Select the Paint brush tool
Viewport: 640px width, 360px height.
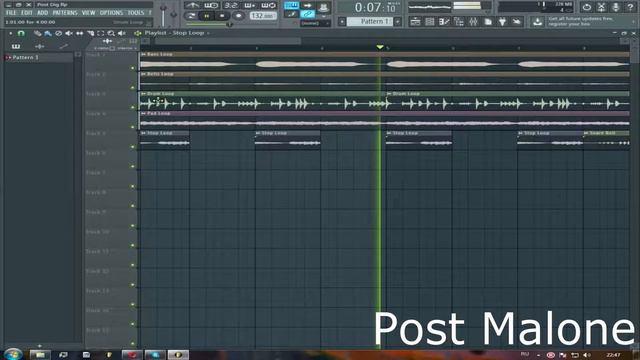point(48,33)
